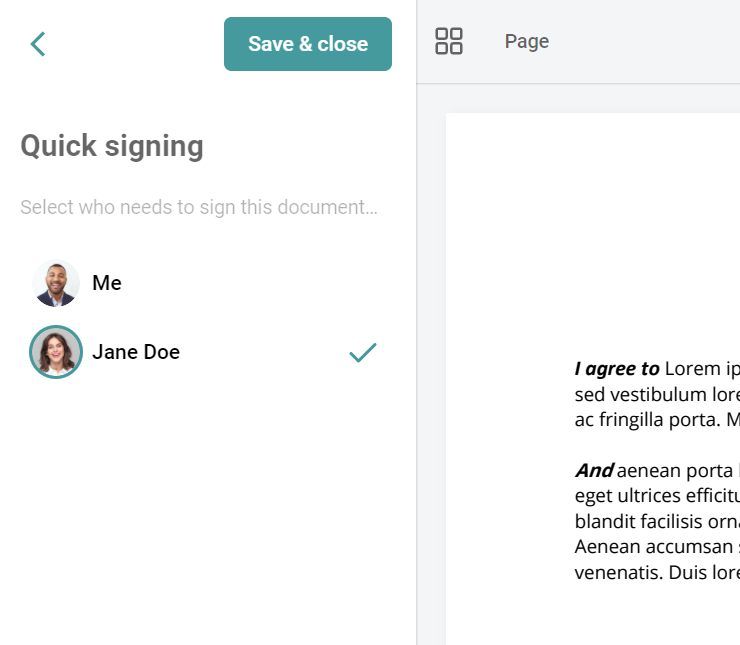Open the page thumbnails grid icon
Screen dimensions: 740x645
(x=449, y=41)
